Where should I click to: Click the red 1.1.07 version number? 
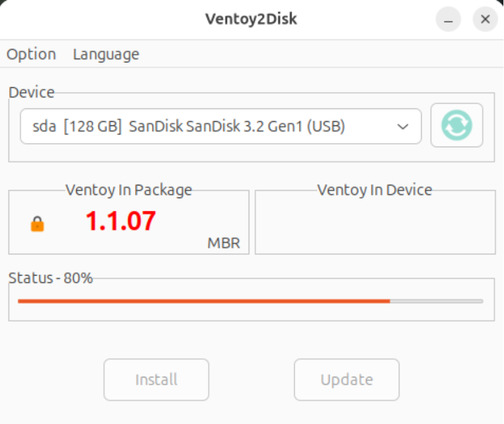(120, 221)
